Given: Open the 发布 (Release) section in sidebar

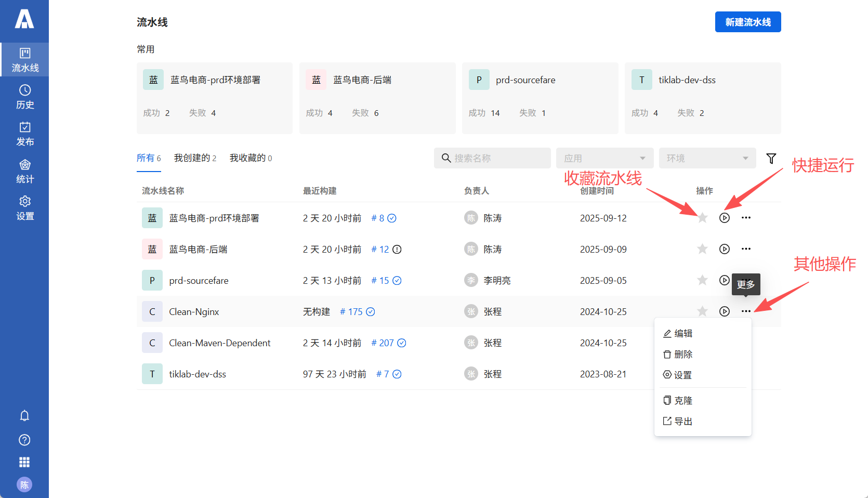Looking at the screenshot, I should click(x=24, y=134).
